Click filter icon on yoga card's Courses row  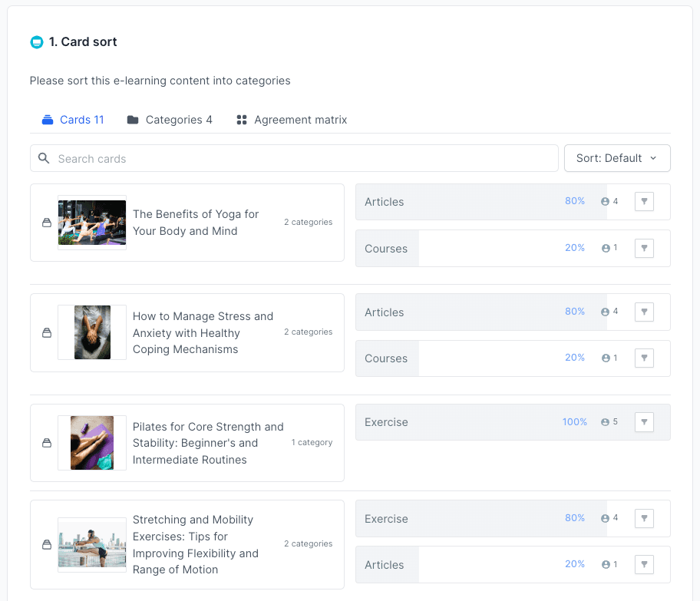[644, 249]
